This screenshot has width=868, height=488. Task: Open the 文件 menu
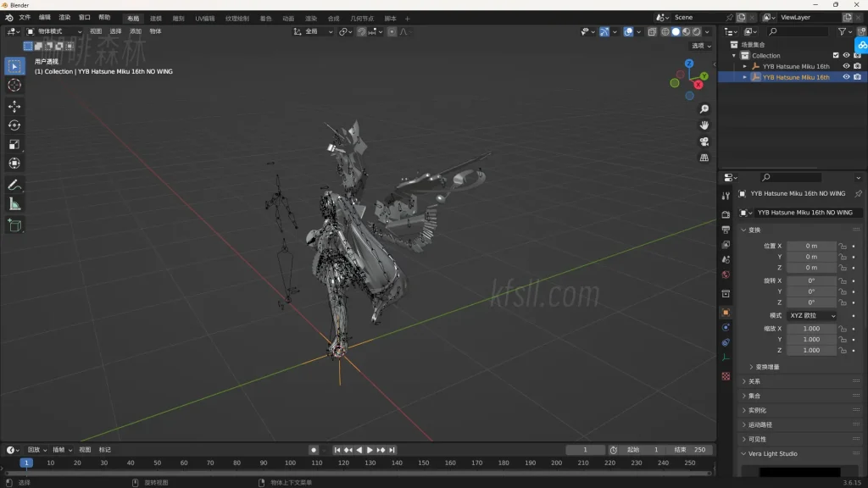coord(25,18)
